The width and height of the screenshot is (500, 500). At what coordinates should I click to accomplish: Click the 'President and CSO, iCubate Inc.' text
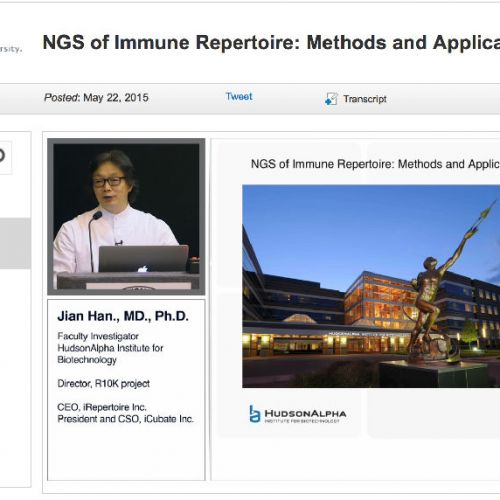[x=125, y=419]
